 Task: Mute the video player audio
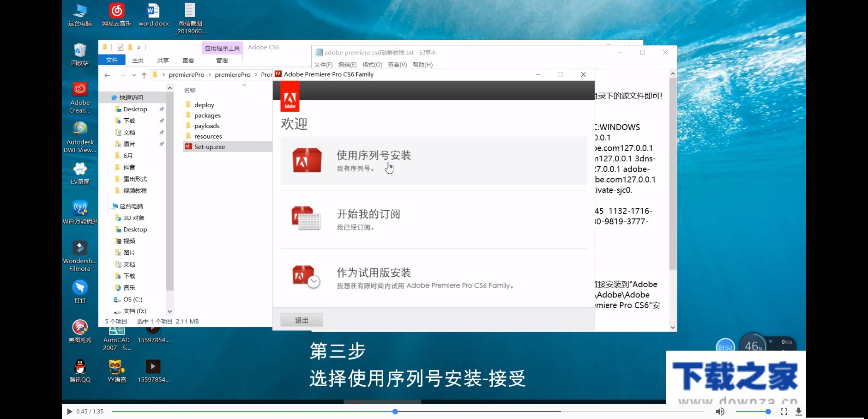point(719,411)
